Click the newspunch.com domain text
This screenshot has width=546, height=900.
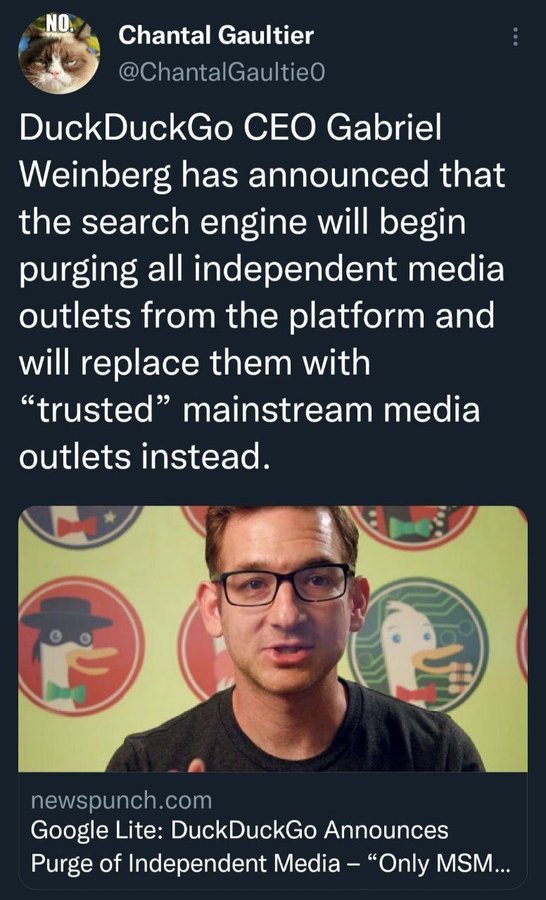pos(121,800)
